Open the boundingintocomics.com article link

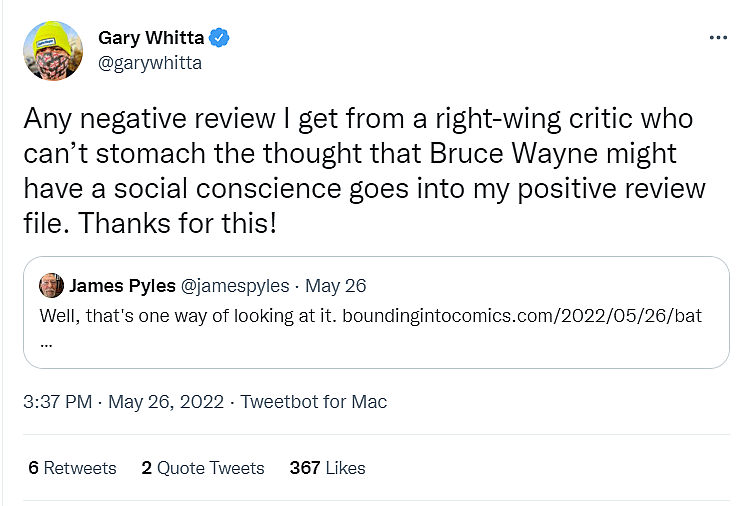click(x=522, y=316)
